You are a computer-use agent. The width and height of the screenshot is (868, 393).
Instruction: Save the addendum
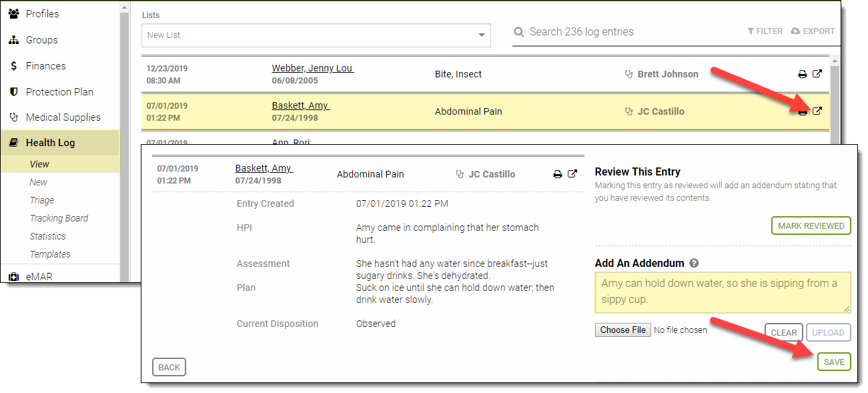(x=833, y=362)
